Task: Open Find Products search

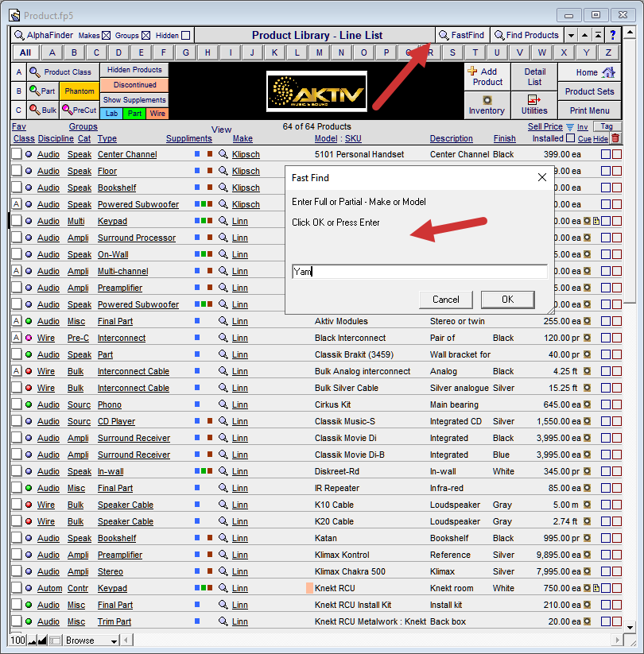Action: [526, 36]
